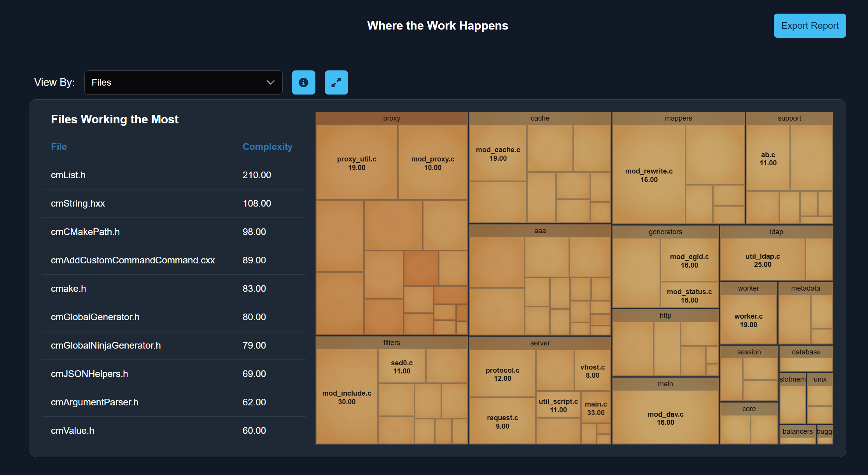Viewport: 868px width, 475px height.
Task: Sort by the Complexity column header
Action: coord(267,147)
